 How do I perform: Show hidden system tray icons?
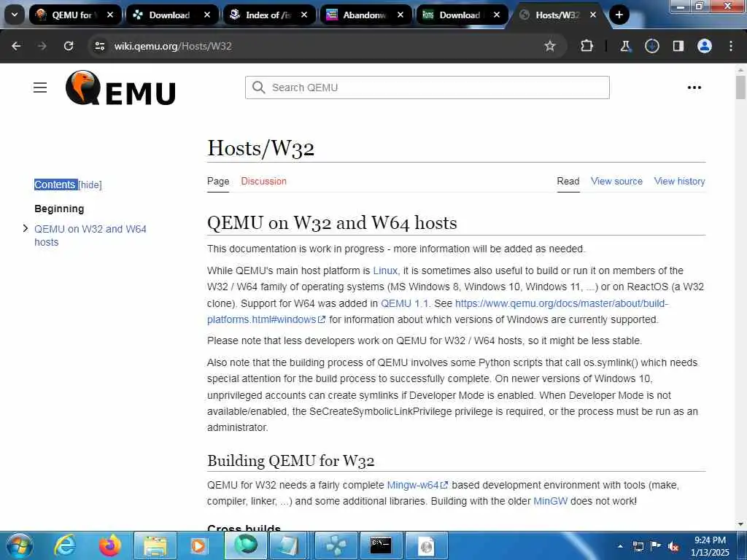620,547
